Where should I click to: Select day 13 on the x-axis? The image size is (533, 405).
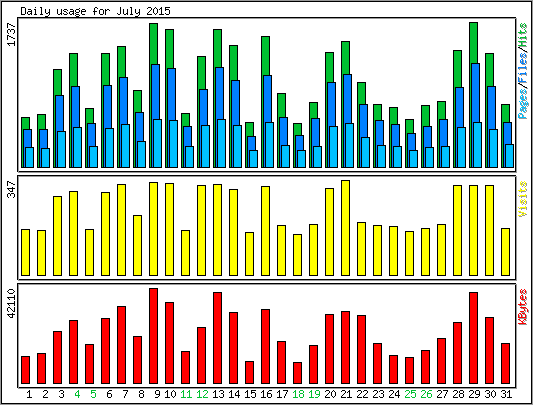218,394
